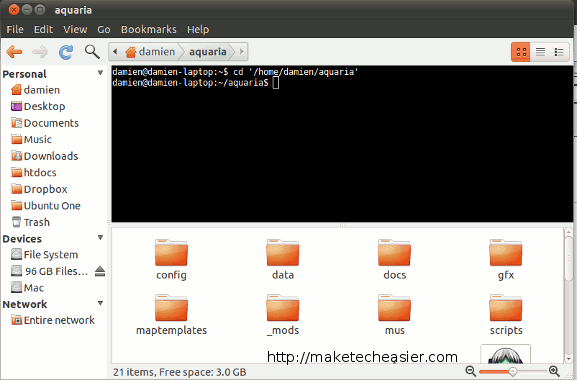Switch to compact view
577x380 pixels.
[x=559, y=52]
